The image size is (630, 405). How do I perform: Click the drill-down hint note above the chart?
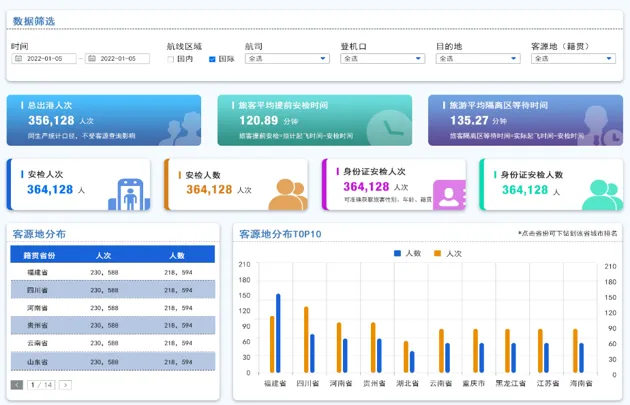click(567, 233)
